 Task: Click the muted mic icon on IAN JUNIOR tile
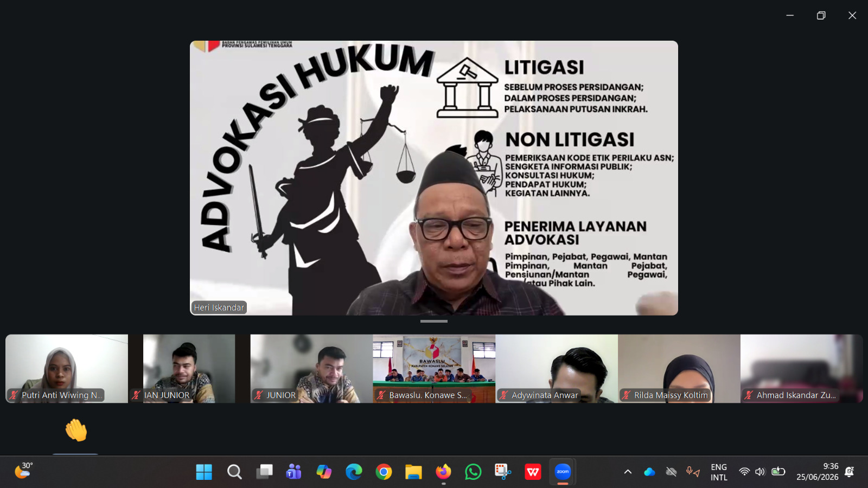(x=136, y=395)
